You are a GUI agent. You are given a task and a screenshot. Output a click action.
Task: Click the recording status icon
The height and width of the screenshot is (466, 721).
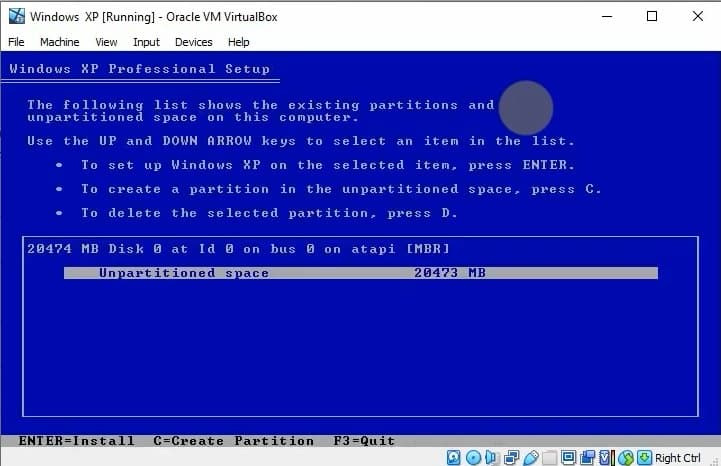coord(588,458)
